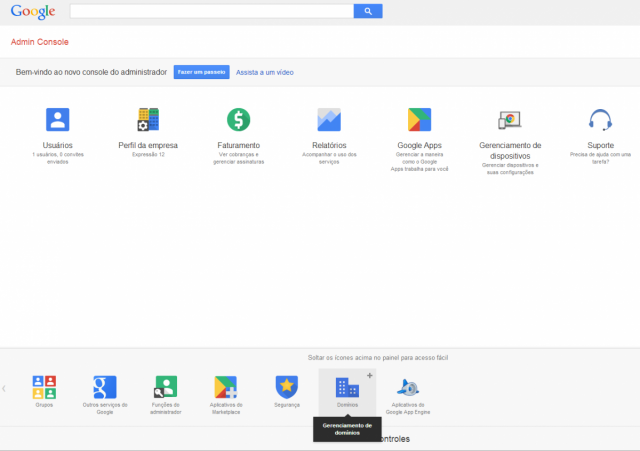Open the Perfil da empresa icon
The width and height of the screenshot is (640, 451).
(148, 120)
